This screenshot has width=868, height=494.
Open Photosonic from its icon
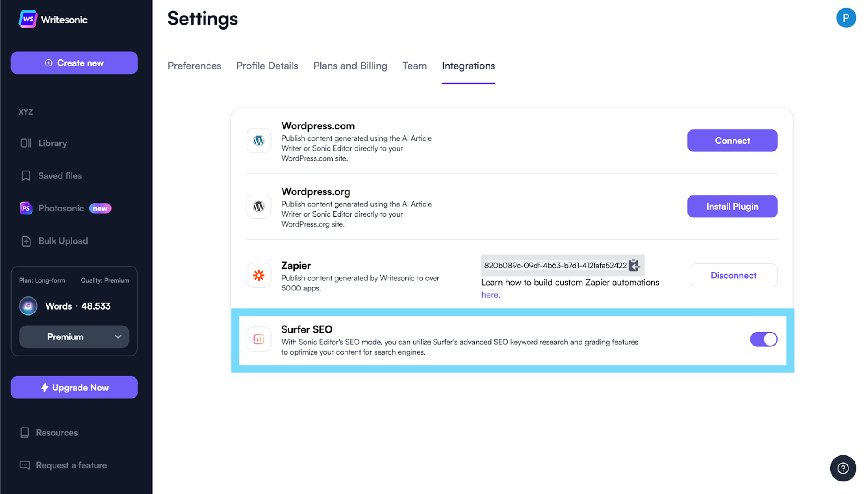26,208
